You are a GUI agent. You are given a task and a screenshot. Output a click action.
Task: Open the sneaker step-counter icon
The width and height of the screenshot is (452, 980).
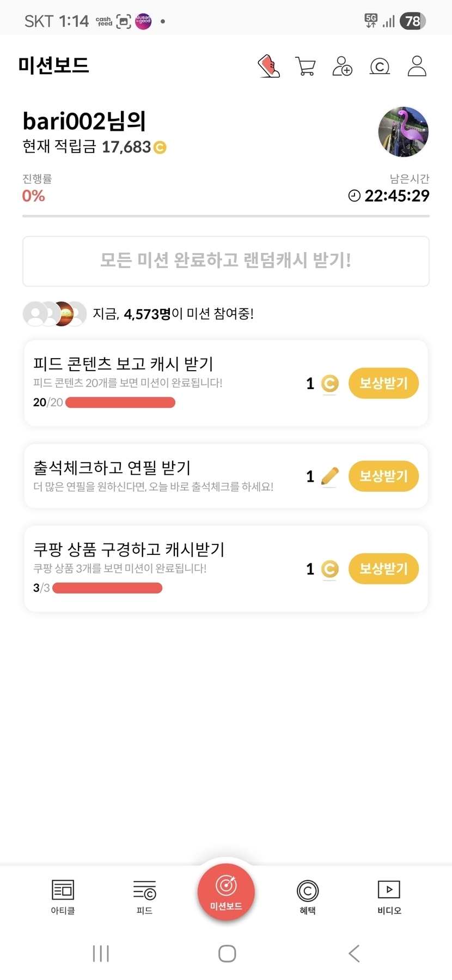pos(268,66)
